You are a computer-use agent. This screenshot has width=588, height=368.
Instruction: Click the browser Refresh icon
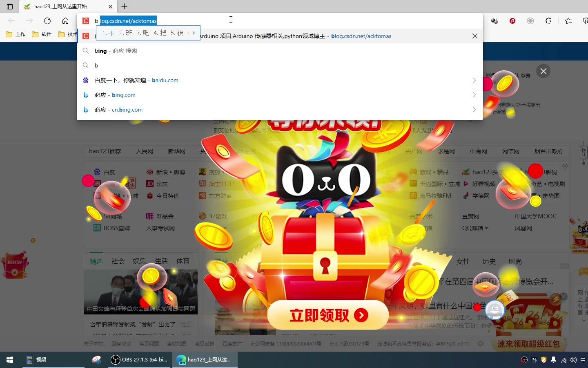pos(47,21)
